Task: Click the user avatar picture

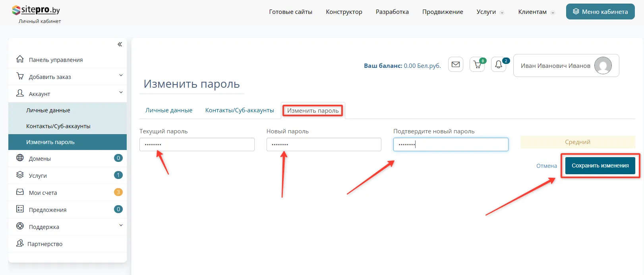Action: tap(603, 65)
